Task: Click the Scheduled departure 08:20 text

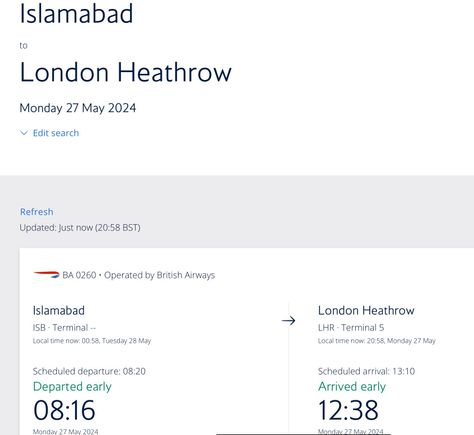Action: point(89,371)
